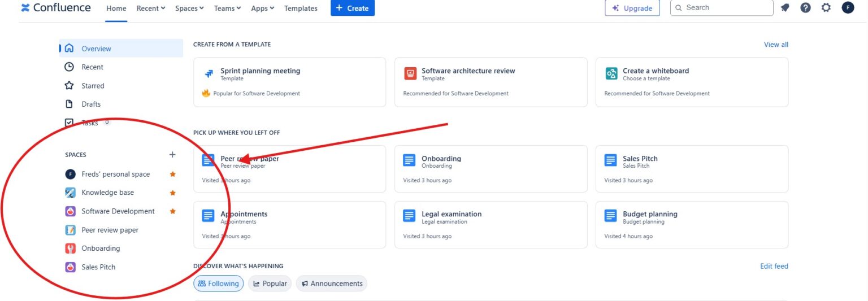Click the Starred star icon in sidebar

coord(69,85)
